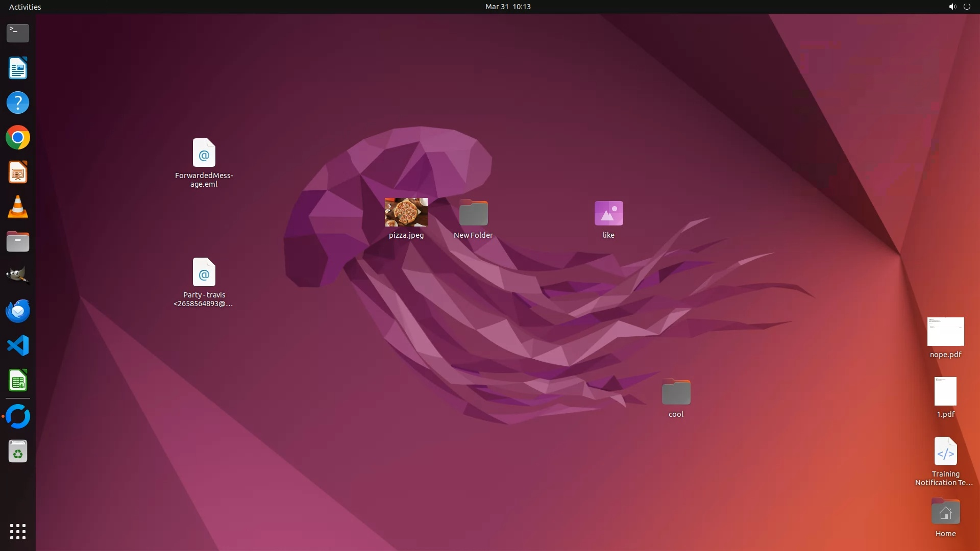
Task: Click Activities in top bar
Action: [25, 7]
